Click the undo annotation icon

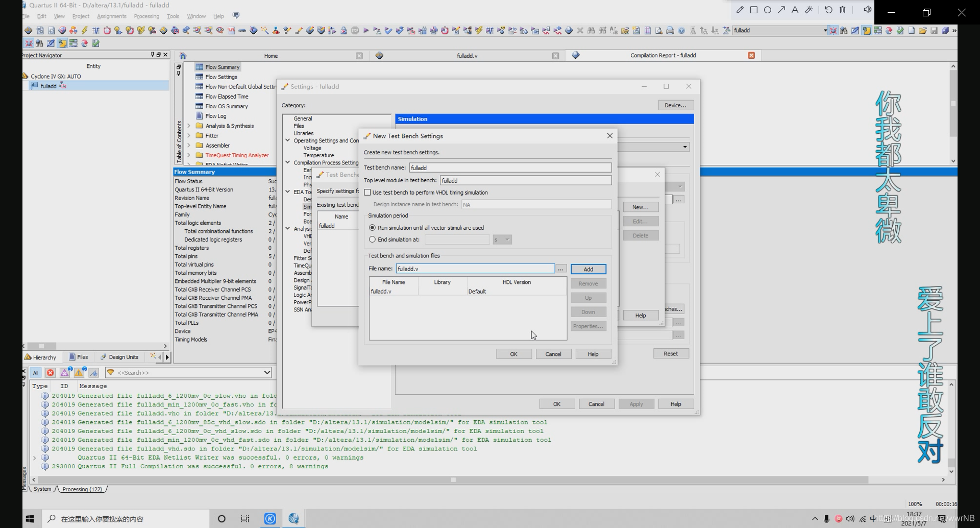[828, 10]
